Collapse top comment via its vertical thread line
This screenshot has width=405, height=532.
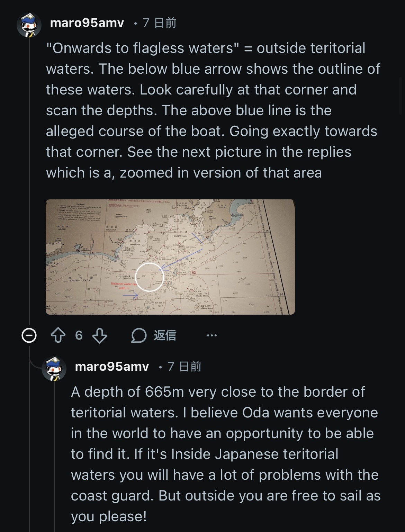point(29,173)
